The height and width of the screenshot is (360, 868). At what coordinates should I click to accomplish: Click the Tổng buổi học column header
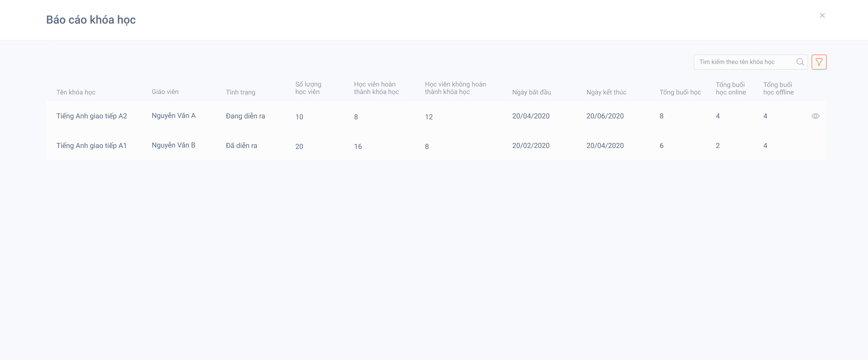coord(680,92)
